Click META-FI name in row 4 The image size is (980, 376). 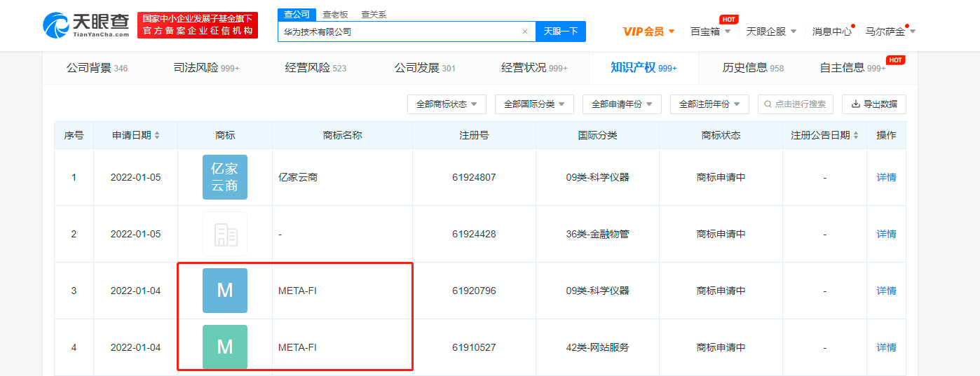297,347
